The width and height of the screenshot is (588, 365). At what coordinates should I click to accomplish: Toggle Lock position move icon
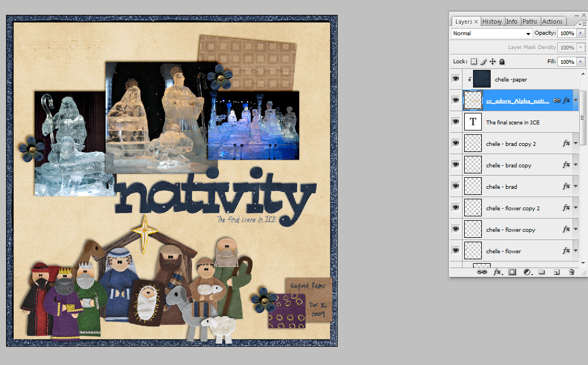pyautogui.click(x=492, y=62)
